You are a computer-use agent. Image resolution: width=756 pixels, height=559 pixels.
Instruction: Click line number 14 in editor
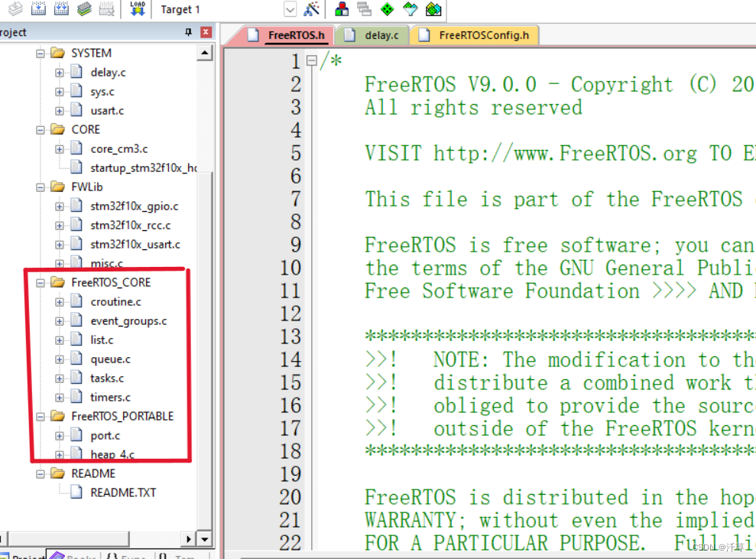pyautogui.click(x=290, y=360)
